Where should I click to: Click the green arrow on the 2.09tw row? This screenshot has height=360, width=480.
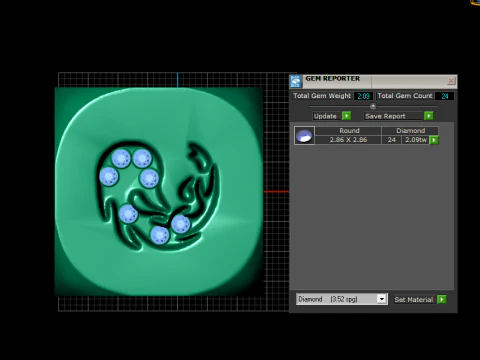pos(434,140)
